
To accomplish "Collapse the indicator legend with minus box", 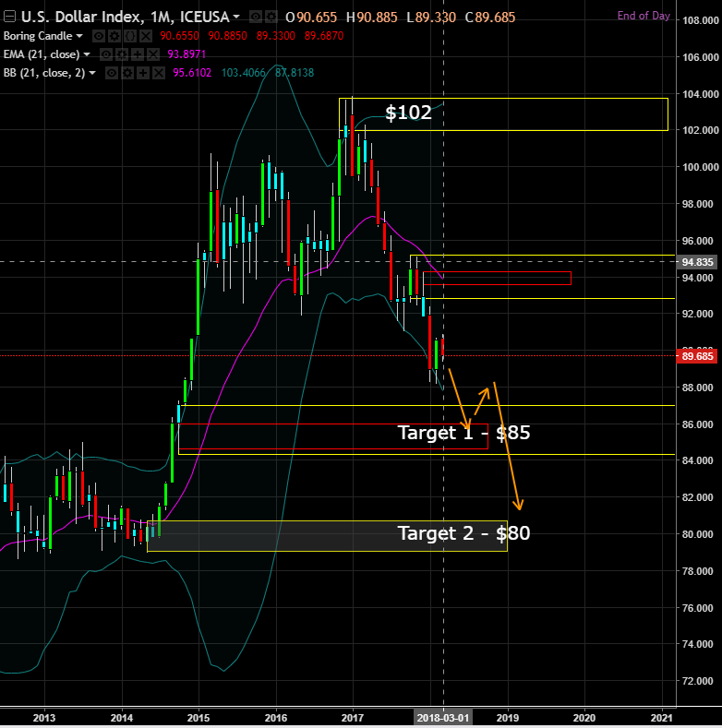I will [x=9, y=18].
